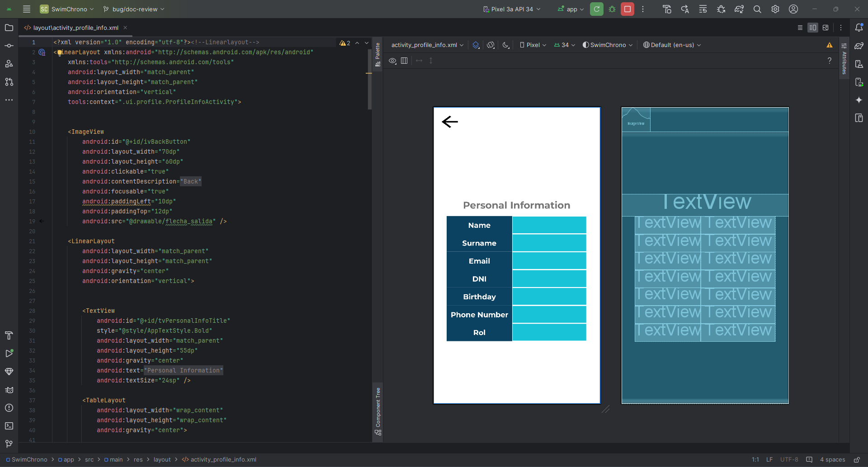Click SwimChrono in the breadcrumb bar
The image size is (868, 467).
[x=27, y=459]
